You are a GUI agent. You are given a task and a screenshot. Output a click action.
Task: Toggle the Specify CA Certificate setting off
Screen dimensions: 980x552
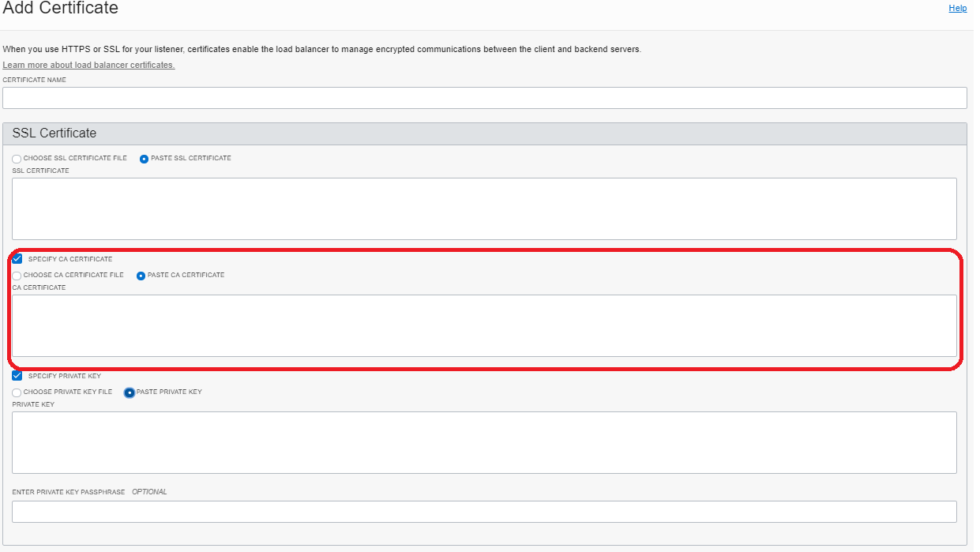tap(17, 257)
